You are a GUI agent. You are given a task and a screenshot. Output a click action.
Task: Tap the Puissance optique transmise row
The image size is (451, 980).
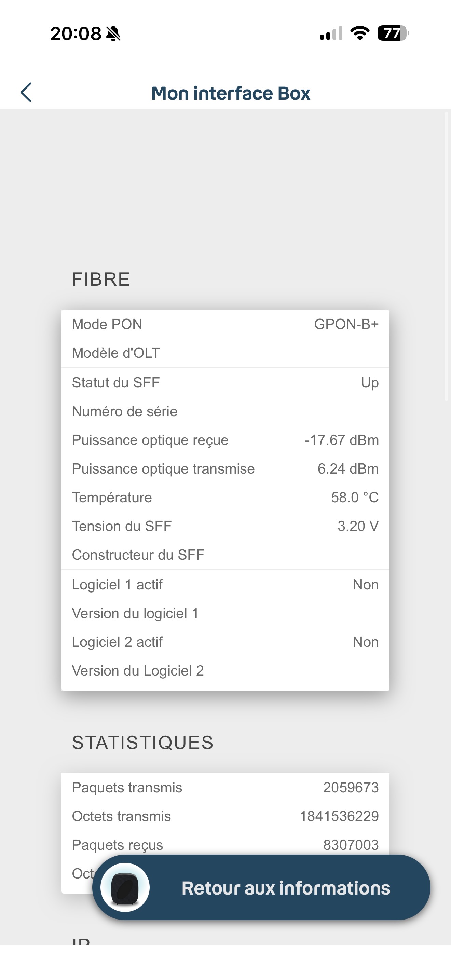click(x=225, y=469)
